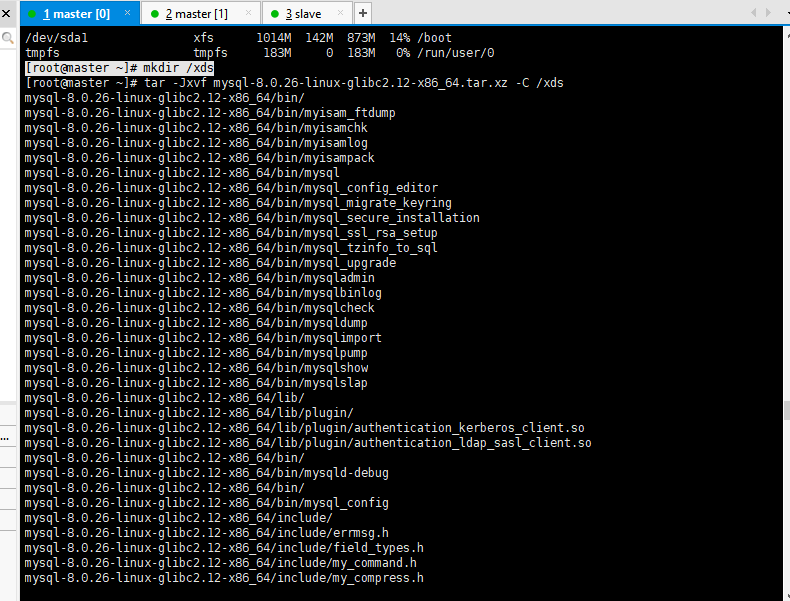Click the 'bin/mysqlimport' output line
The width and height of the screenshot is (790, 601).
coord(203,338)
